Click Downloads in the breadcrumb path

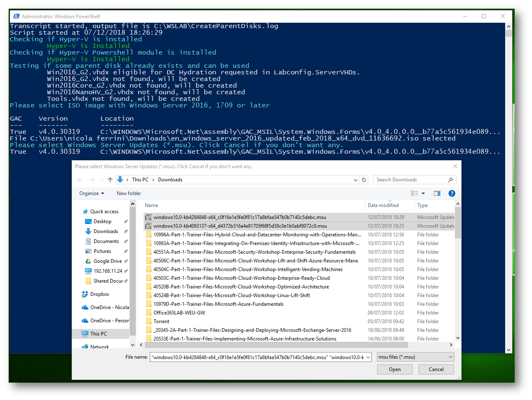(x=170, y=180)
